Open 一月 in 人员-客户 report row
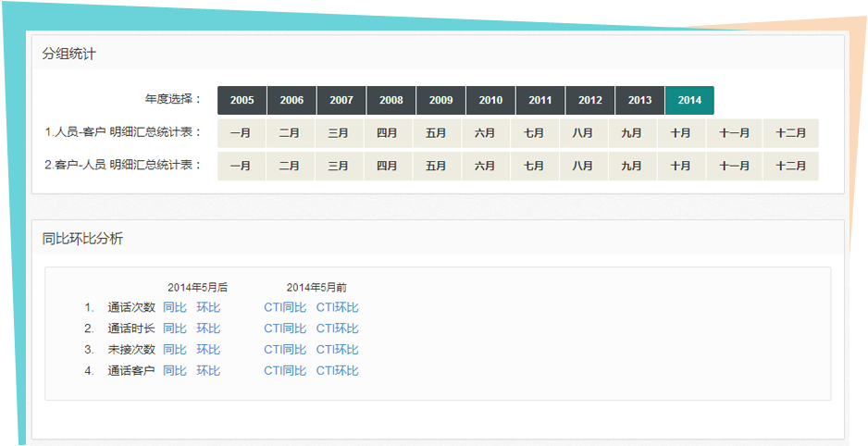The width and height of the screenshot is (868, 446). coord(241,133)
